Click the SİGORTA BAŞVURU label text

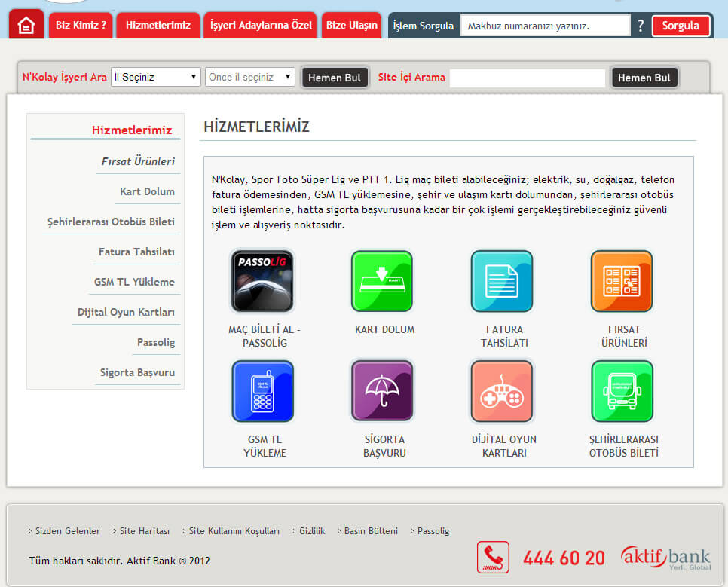384,446
